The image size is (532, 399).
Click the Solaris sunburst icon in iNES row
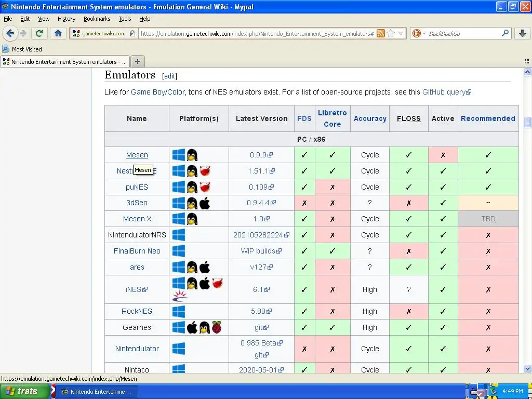pos(179,296)
